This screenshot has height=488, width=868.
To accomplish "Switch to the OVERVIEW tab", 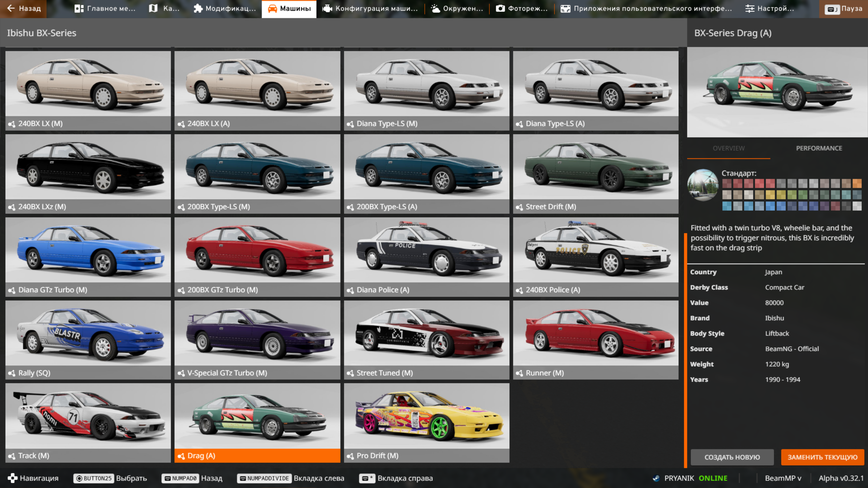I will click(729, 148).
